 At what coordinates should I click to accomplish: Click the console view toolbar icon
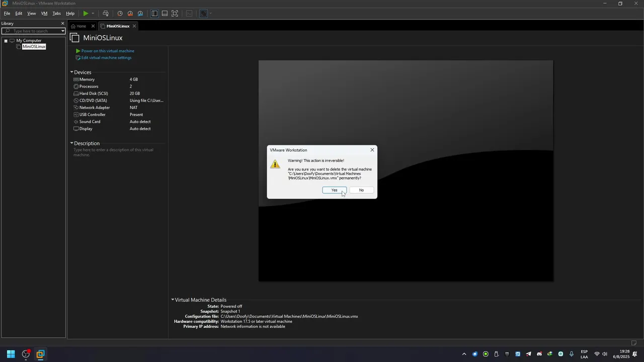[189, 14]
